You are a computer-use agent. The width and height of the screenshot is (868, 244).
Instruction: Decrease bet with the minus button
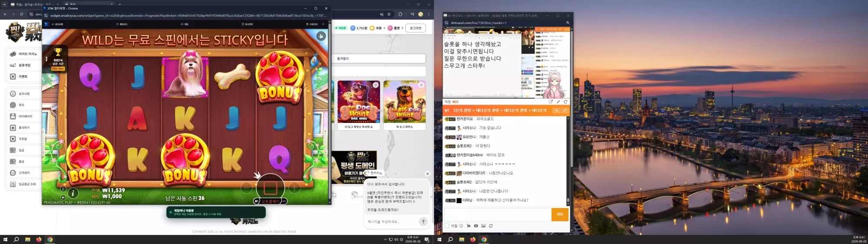click(x=247, y=188)
